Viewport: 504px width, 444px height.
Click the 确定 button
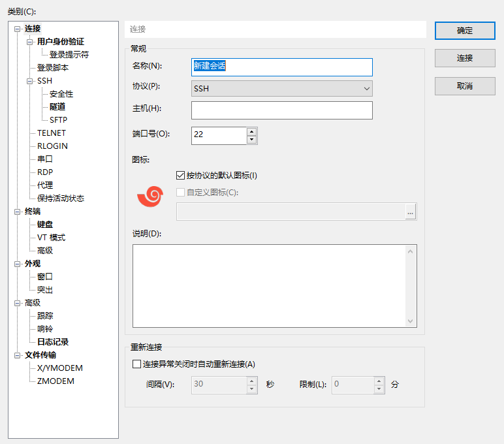pos(465,31)
